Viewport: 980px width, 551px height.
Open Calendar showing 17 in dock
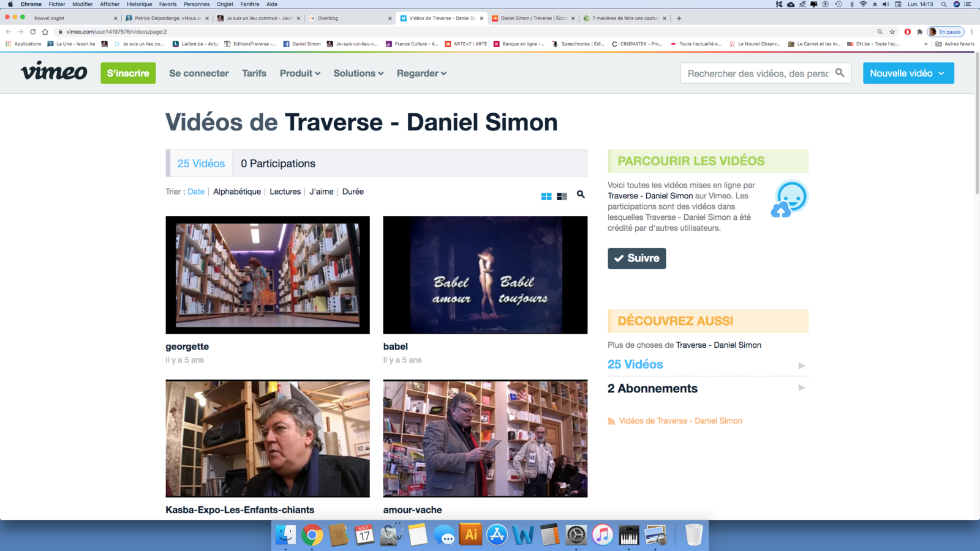(x=364, y=534)
